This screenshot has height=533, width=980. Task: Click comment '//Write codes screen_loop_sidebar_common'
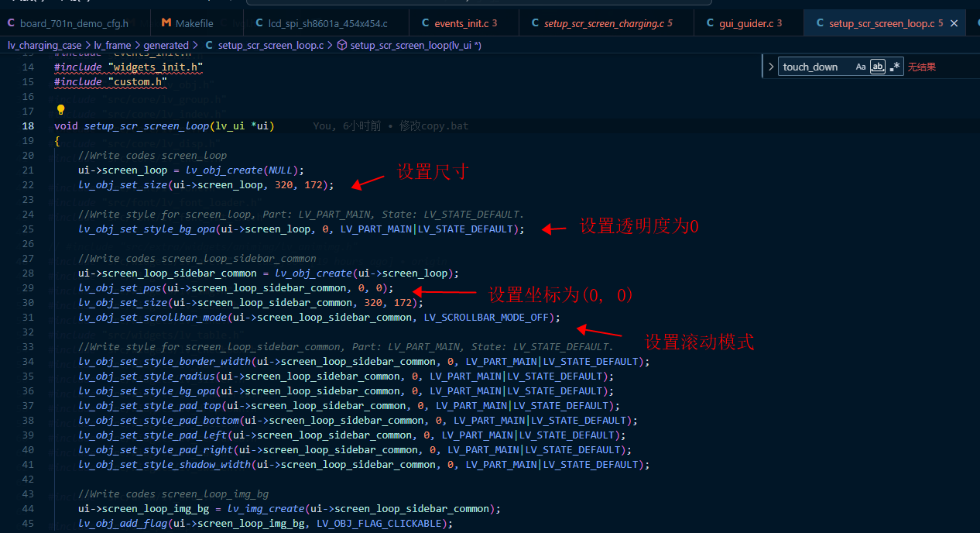[197, 258]
